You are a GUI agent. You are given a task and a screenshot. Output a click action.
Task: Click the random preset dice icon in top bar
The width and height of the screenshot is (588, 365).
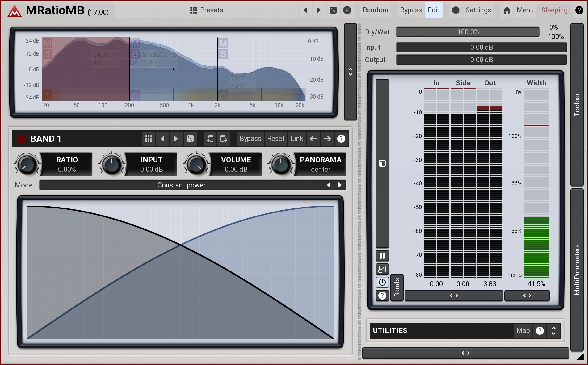click(333, 10)
